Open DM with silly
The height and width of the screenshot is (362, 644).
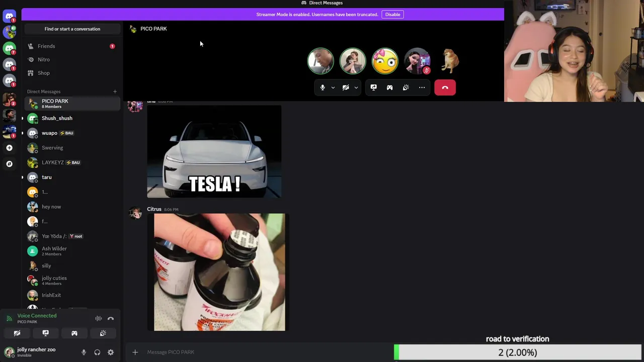point(72,265)
